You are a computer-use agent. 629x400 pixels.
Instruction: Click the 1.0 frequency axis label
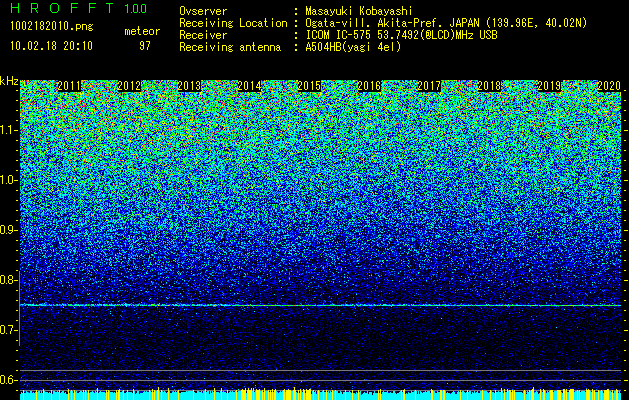(x=8, y=180)
